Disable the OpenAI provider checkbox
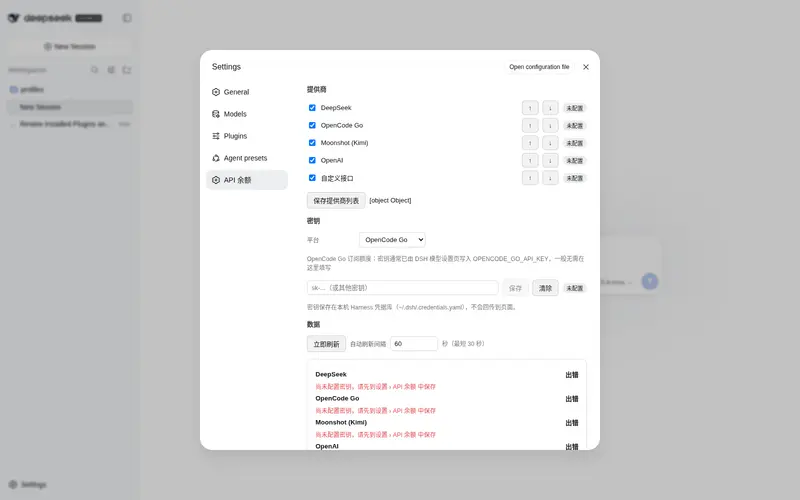This screenshot has height=500, width=800. 312,160
